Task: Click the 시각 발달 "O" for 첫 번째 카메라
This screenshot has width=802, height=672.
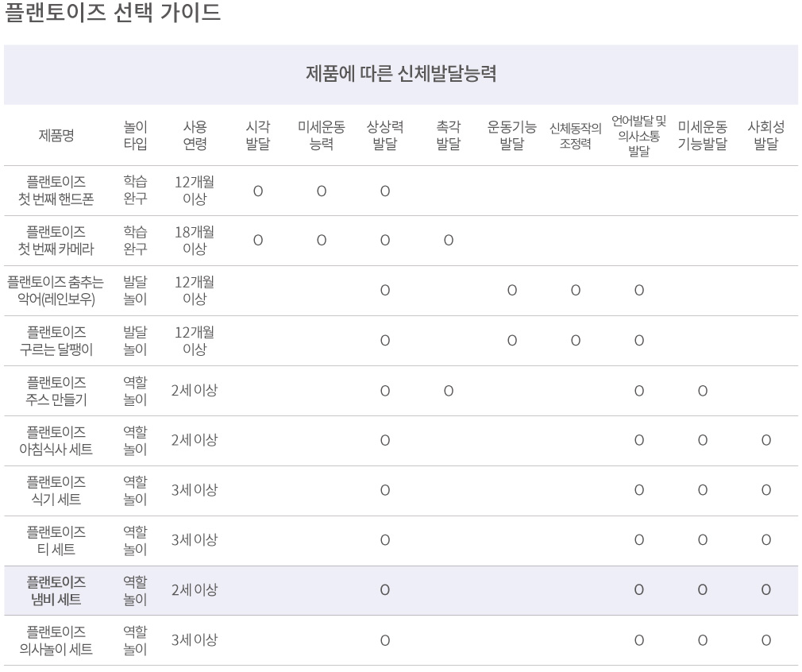Action: point(258,241)
